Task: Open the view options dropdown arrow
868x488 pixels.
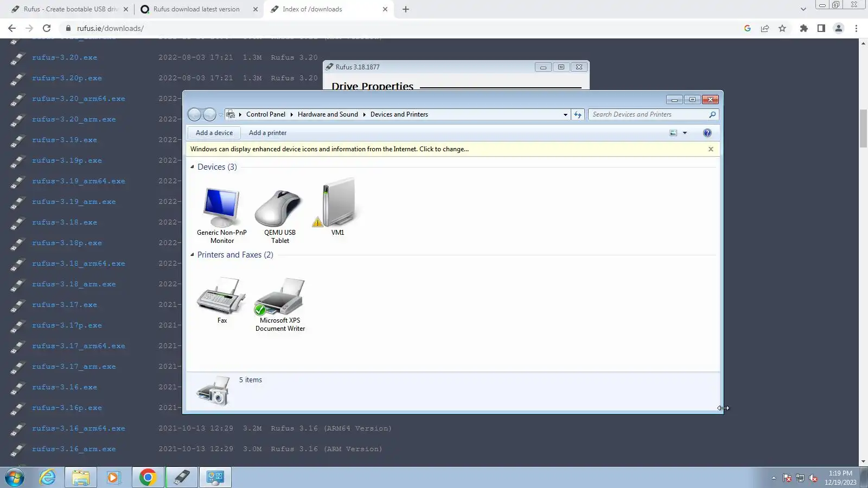Action: [x=685, y=133]
